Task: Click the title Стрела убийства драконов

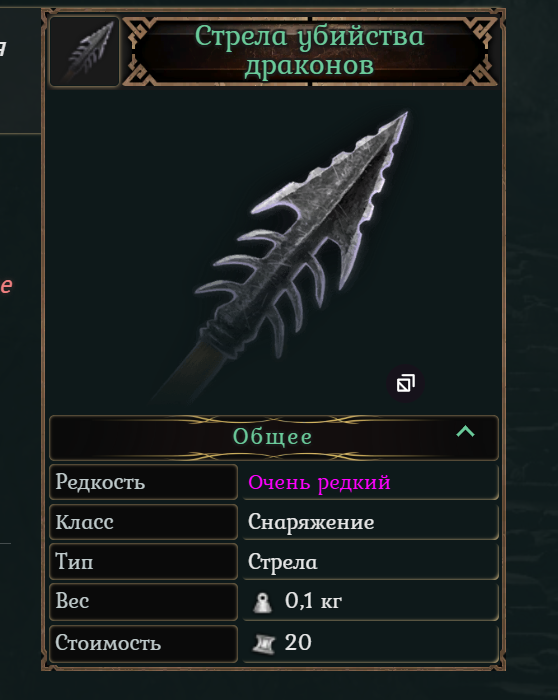Action: pyautogui.click(x=309, y=50)
